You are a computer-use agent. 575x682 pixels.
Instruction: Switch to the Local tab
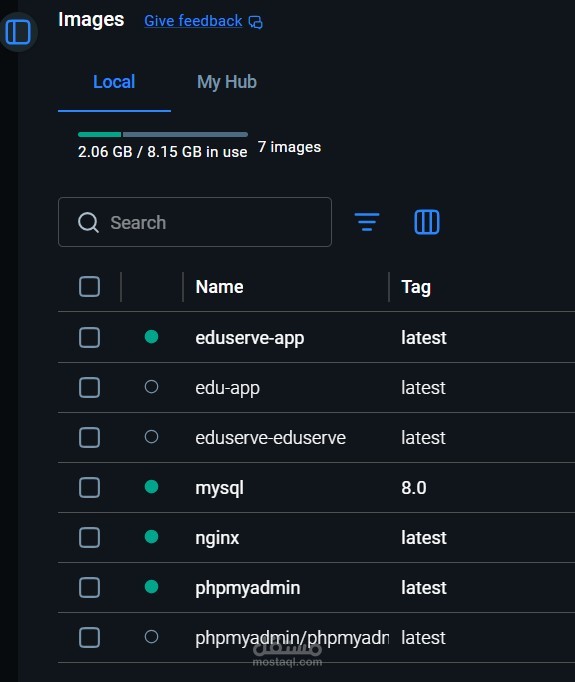tap(114, 82)
